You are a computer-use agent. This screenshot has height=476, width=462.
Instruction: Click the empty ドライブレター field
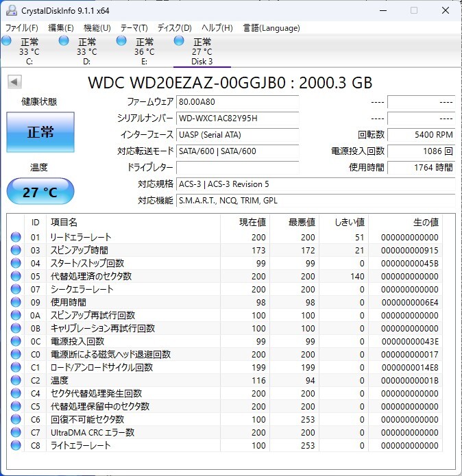click(238, 167)
